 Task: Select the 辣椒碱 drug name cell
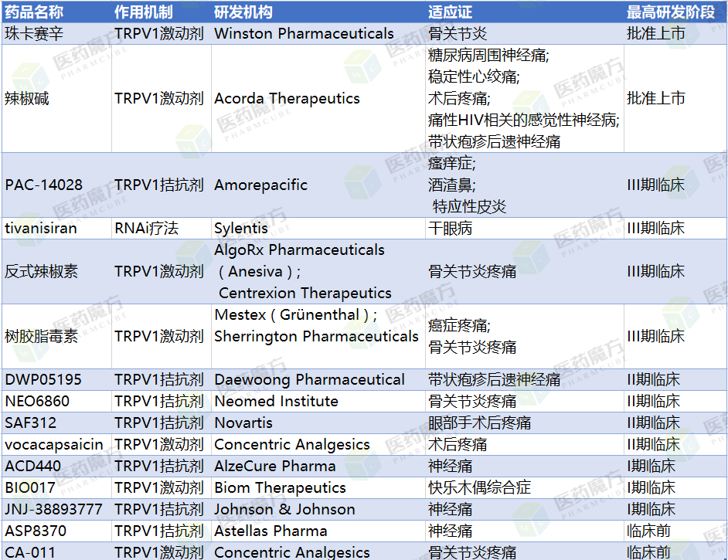pos(27,99)
